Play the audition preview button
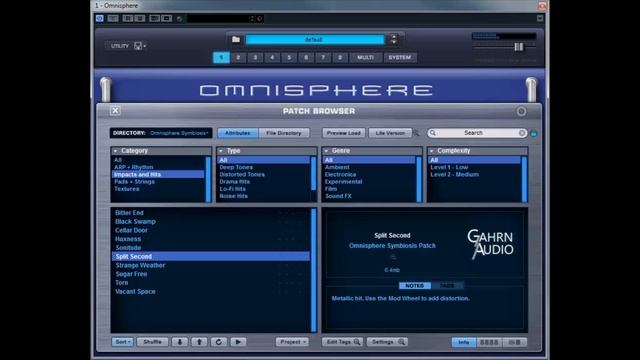 coord(238,342)
